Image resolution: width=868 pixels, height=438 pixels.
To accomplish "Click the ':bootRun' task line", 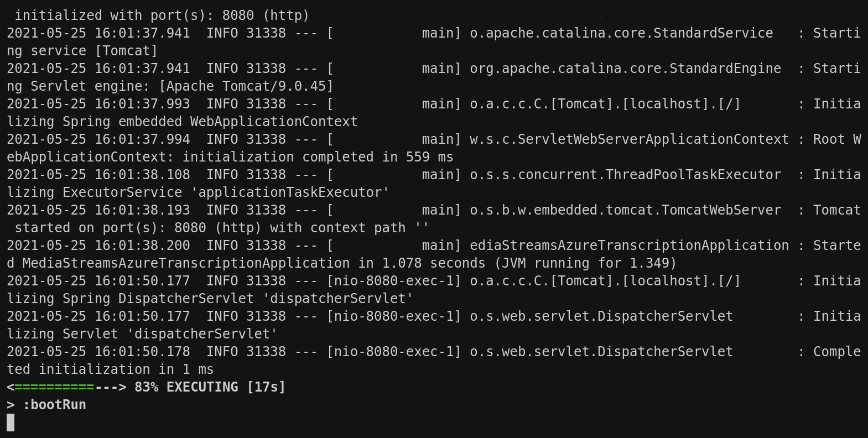I will pyautogui.click(x=46, y=405).
